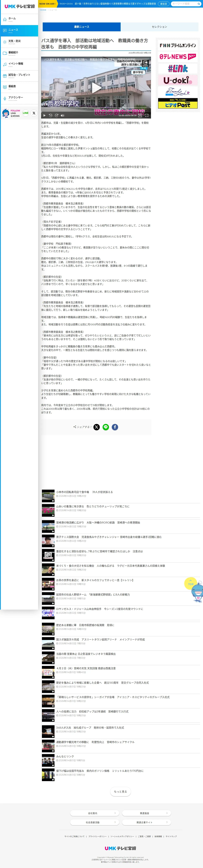The width and height of the screenshot is (203, 868).
Task: Open the LINE official account icon in sidebar
Action: (26, 113)
